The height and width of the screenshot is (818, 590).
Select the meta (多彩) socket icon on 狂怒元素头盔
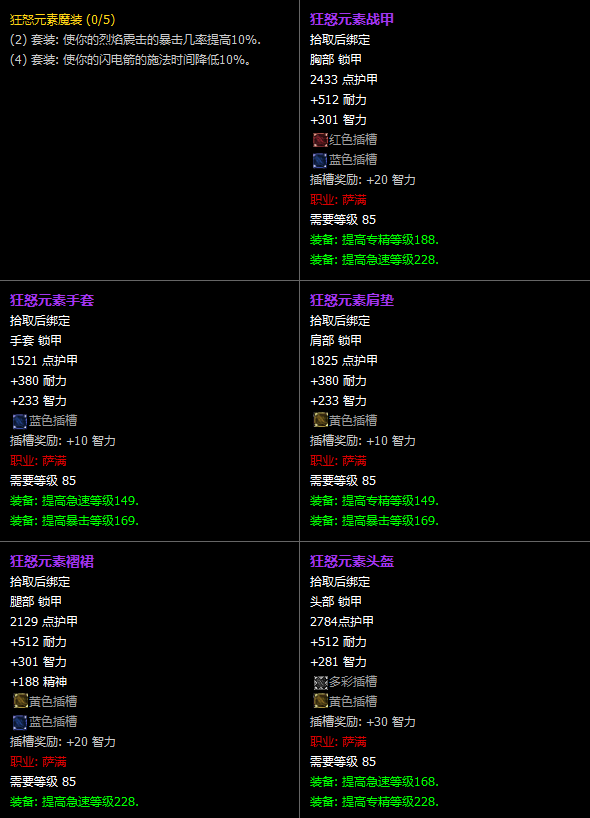320,682
